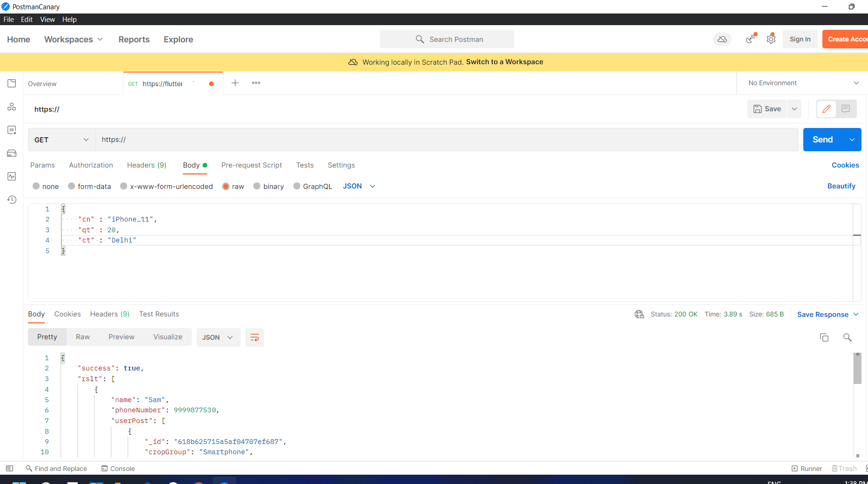Select the none body type
Viewport: 868px width, 484px height.
[46, 186]
